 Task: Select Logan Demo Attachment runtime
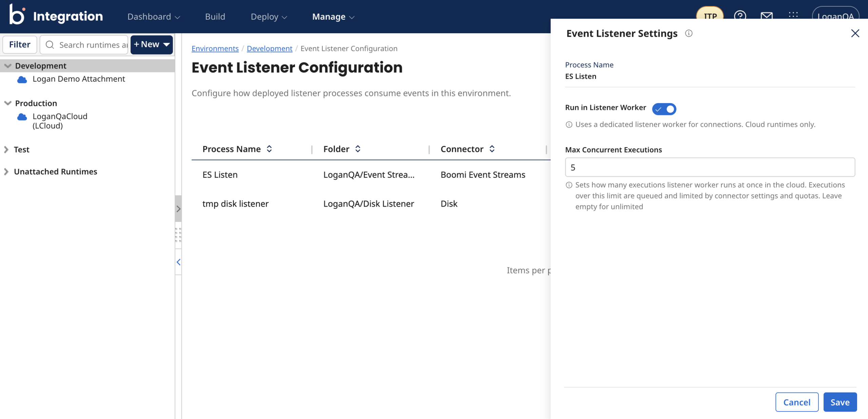point(79,79)
